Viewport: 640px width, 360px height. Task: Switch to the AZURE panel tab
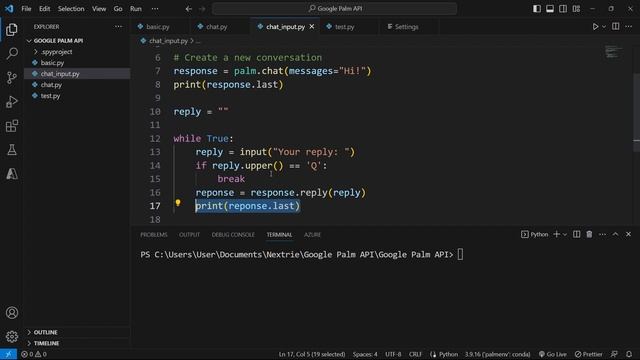coord(312,235)
